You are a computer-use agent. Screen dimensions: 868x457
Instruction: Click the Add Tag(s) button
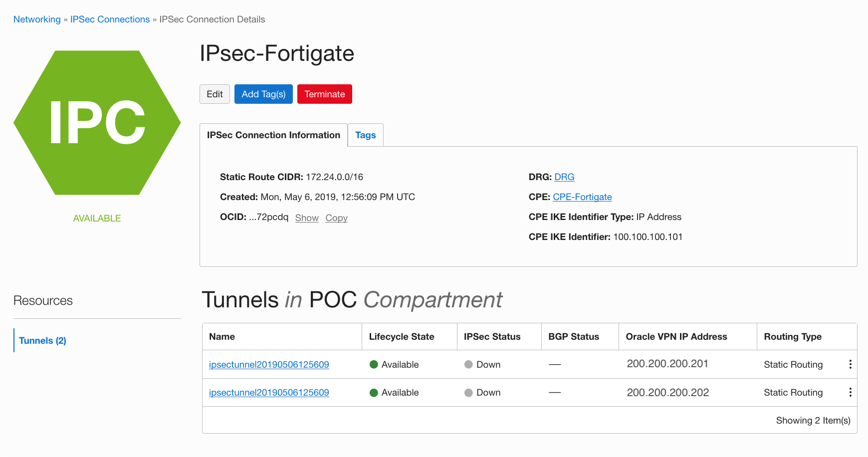coord(263,94)
